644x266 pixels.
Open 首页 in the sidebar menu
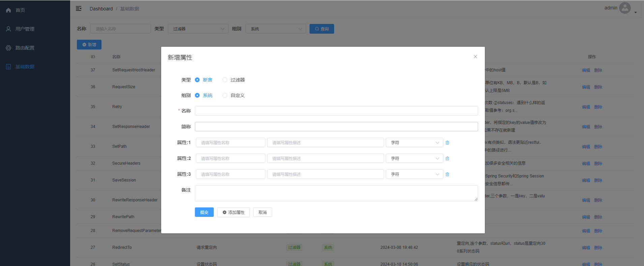coord(35,10)
